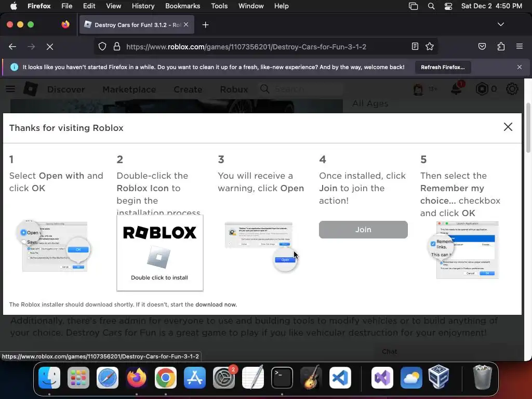
Task: Open GarageBand from the Dock
Action: point(311,378)
